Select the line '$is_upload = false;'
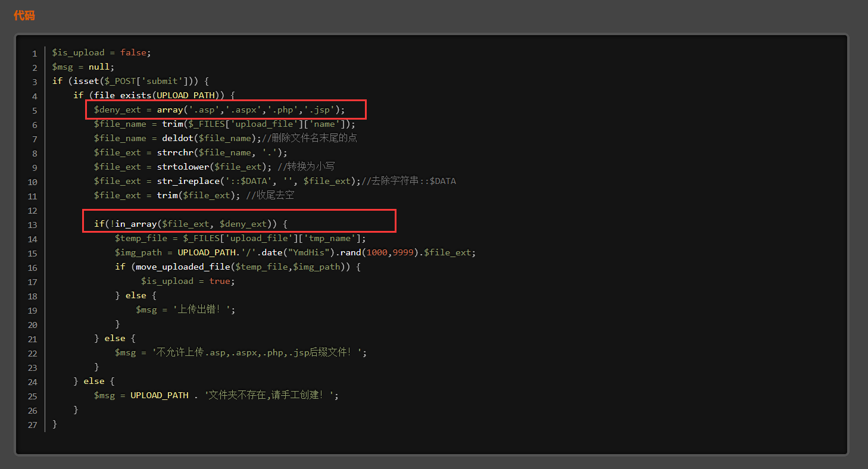Screen dimensions: 868x469 101,52
